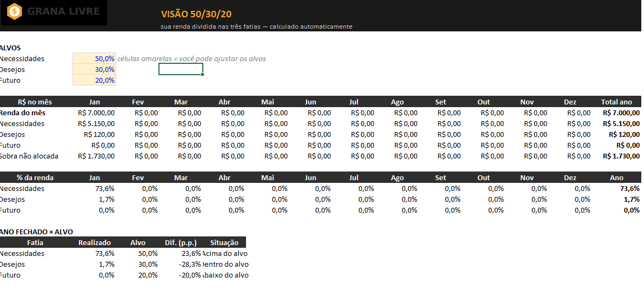Screen dimensions: 644x290
Task: Select the "Total ano" column header
Action: [x=616, y=102]
